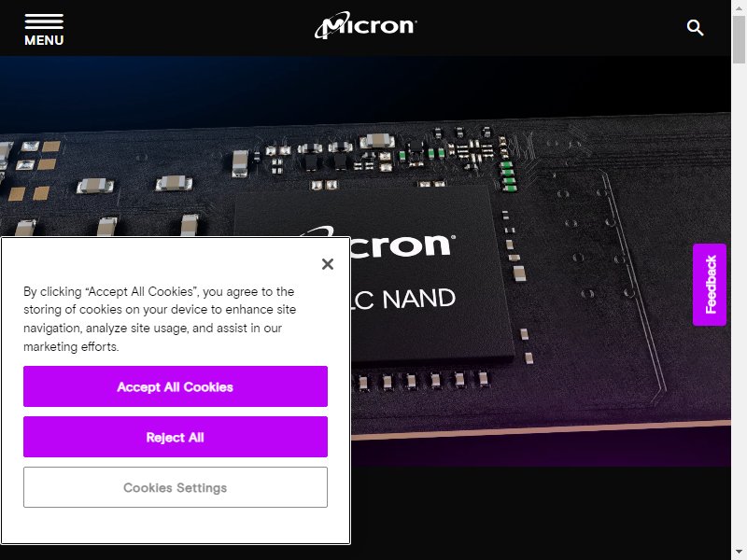
Task: Open the hamburger menu icon
Action: click(44, 21)
